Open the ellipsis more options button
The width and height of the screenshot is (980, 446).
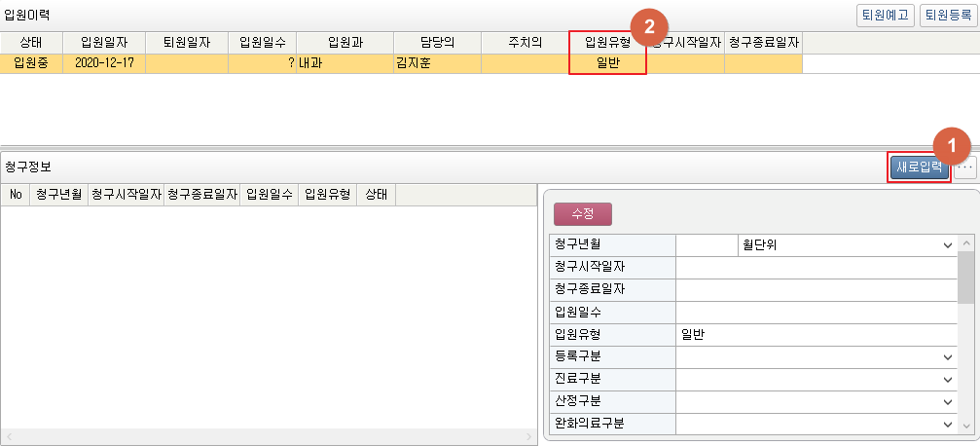tap(964, 167)
